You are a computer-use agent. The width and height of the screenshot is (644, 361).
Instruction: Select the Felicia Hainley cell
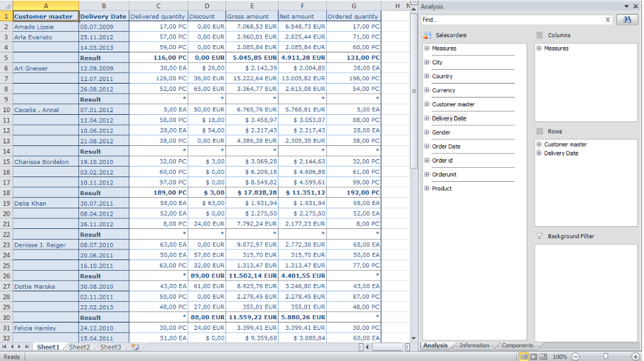click(x=46, y=328)
